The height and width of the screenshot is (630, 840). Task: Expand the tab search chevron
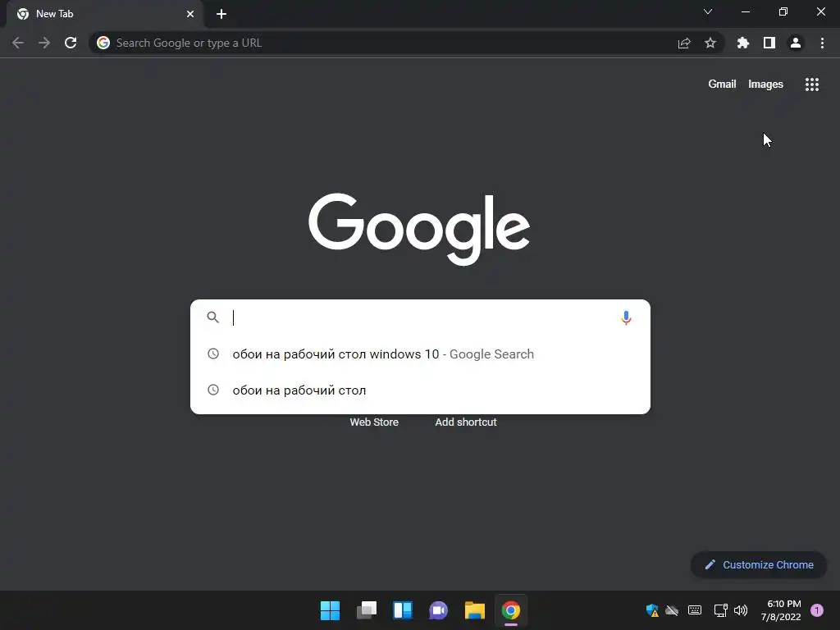[708, 11]
